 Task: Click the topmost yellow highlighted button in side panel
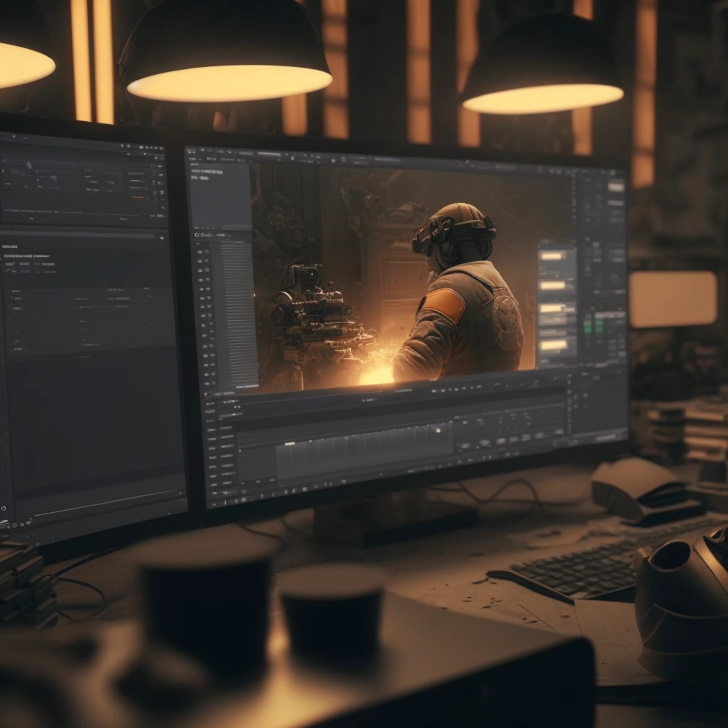pyautogui.click(x=552, y=256)
